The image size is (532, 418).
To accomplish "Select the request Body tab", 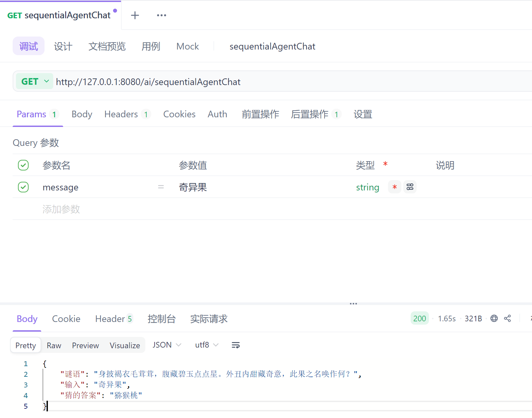I will (82, 114).
